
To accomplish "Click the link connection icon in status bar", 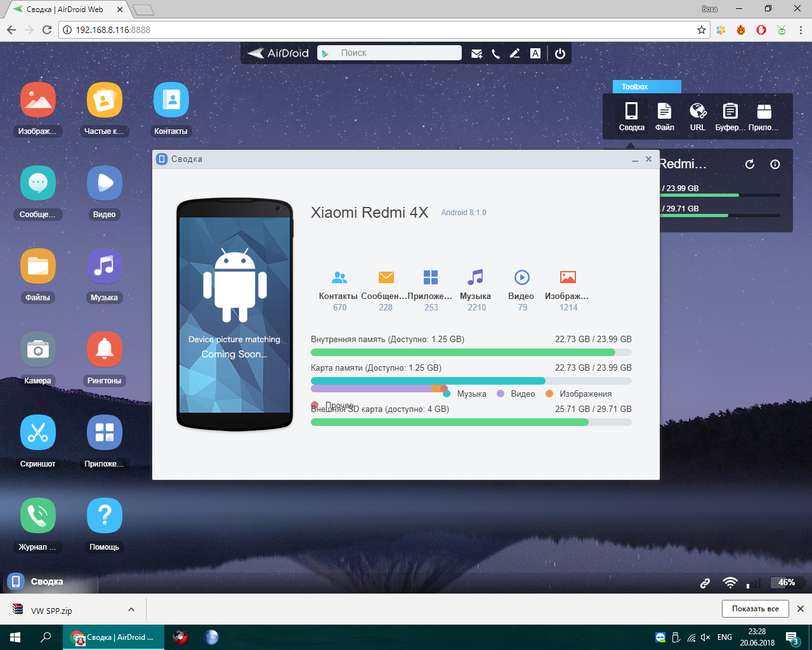I will tap(705, 583).
